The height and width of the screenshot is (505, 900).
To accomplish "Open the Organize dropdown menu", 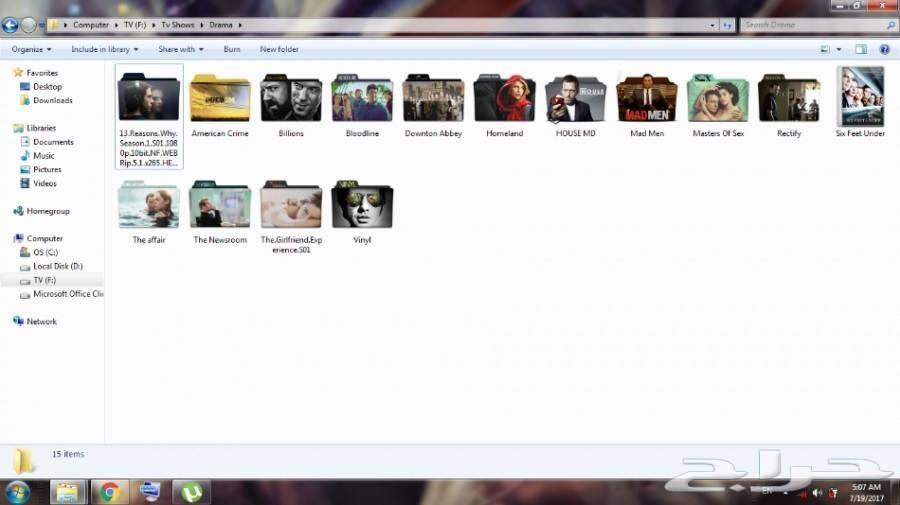I will (x=31, y=49).
